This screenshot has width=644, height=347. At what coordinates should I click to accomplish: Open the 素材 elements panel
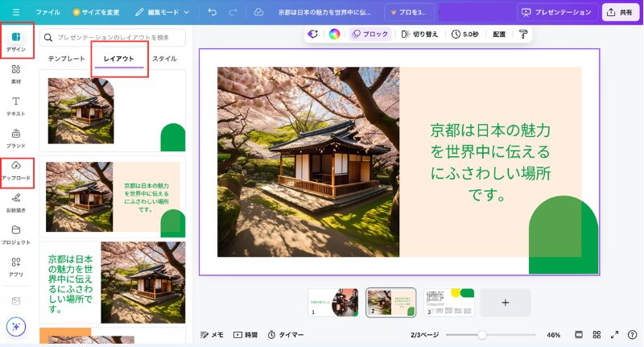click(16, 74)
